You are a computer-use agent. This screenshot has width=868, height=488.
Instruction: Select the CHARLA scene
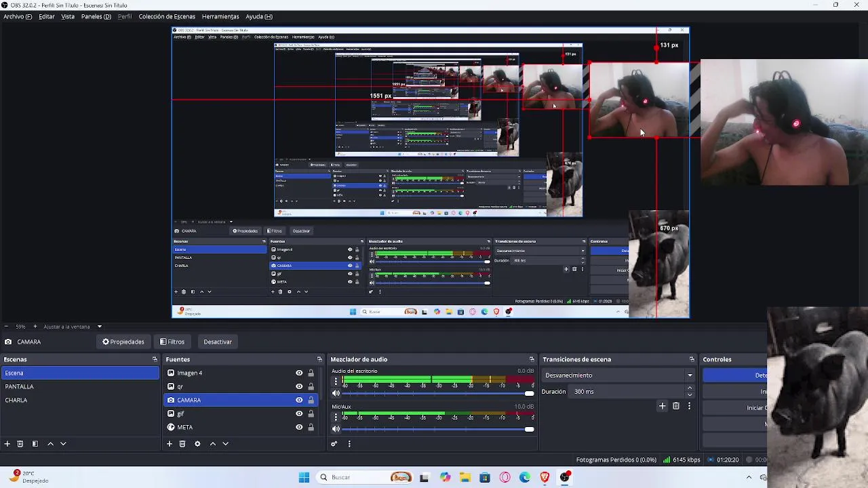click(80, 400)
